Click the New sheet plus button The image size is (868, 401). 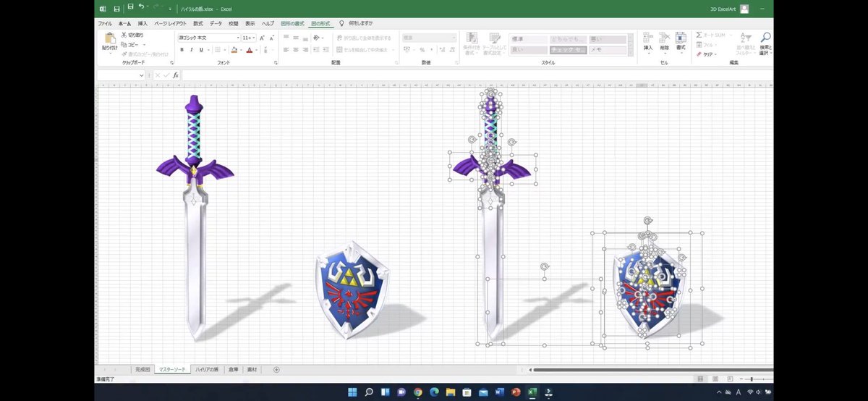(x=276, y=369)
